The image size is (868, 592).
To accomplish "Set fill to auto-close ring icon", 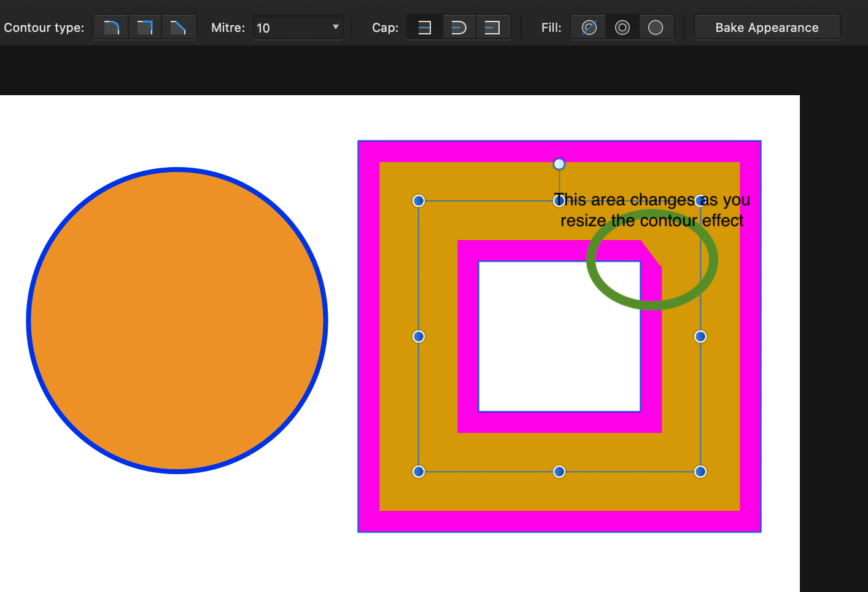I will coord(622,28).
